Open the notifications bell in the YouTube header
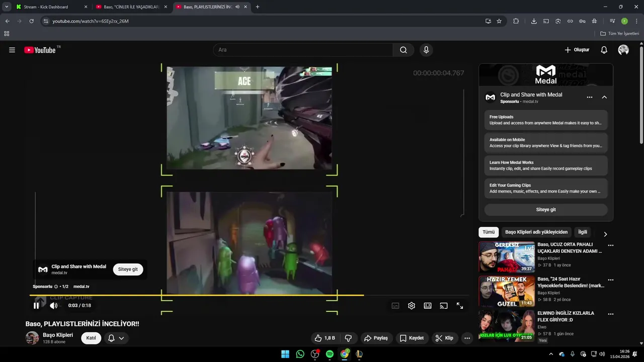 (x=604, y=50)
